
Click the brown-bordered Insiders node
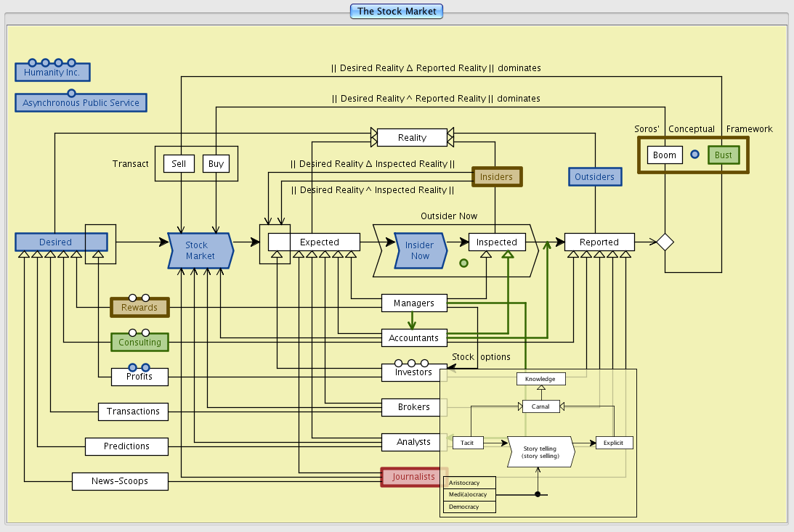(497, 176)
